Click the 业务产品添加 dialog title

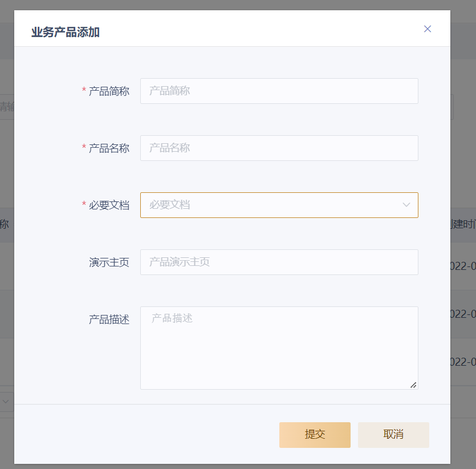tap(66, 33)
